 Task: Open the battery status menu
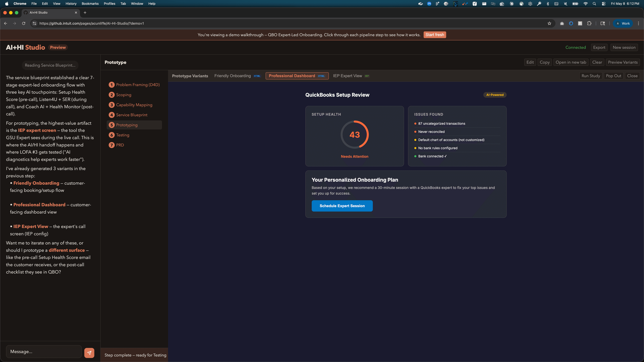click(576, 4)
